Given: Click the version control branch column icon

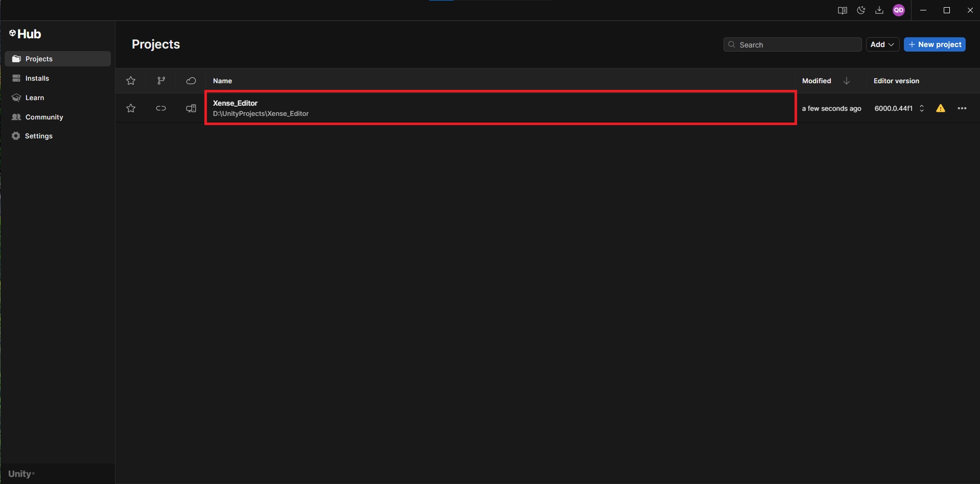Looking at the screenshot, I should (x=161, y=81).
